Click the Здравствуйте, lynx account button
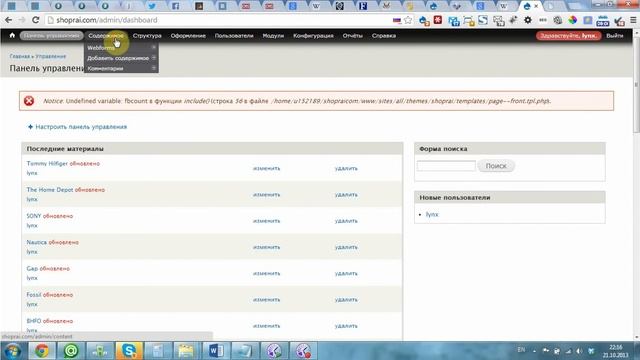The height and width of the screenshot is (360, 640). click(x=568, y=36)
